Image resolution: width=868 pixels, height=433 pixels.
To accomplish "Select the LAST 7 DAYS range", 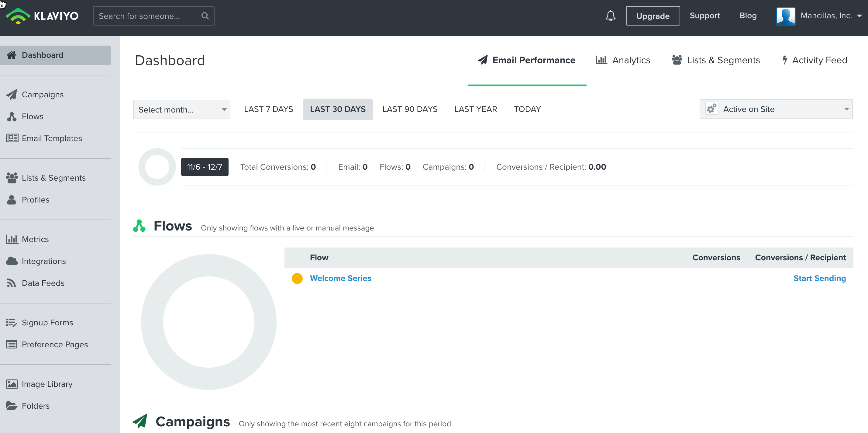I will [x=268, y=109].
